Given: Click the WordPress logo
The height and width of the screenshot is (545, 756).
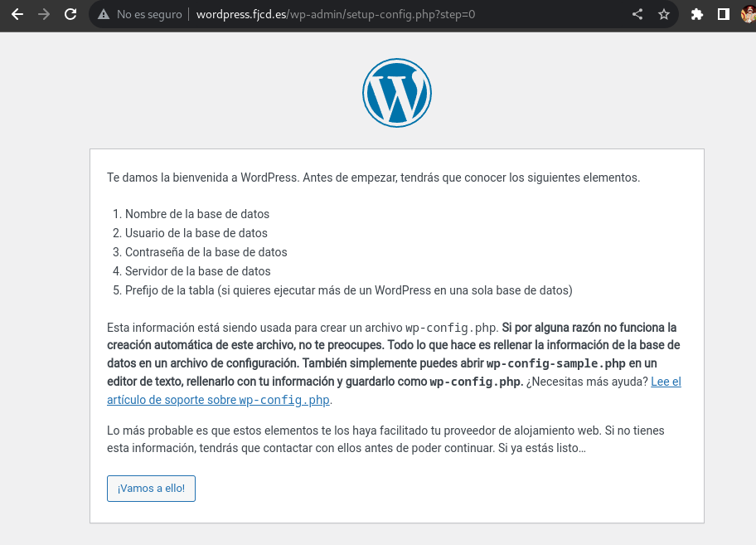Looking at the screenshot, I should [x=397, y=93].
